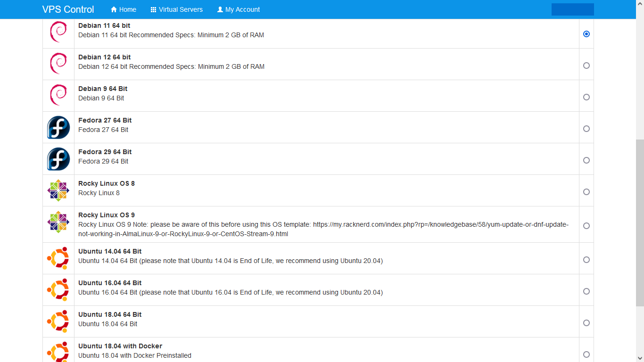Image resolution: width=644 pixels, height=362 pixels.
Task: Open the Virtual Servers menu
Action: (176, 9)
